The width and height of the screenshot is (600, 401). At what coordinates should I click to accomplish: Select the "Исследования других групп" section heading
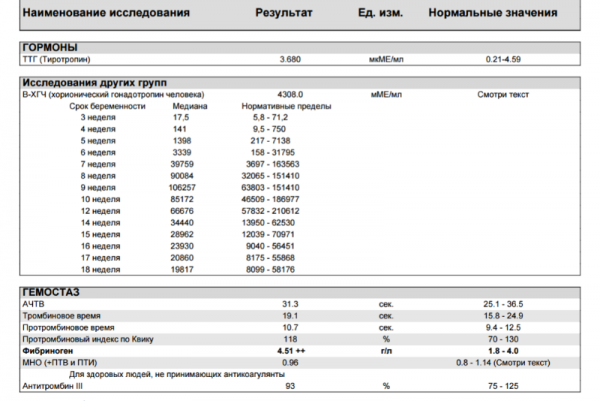point(94,82)
